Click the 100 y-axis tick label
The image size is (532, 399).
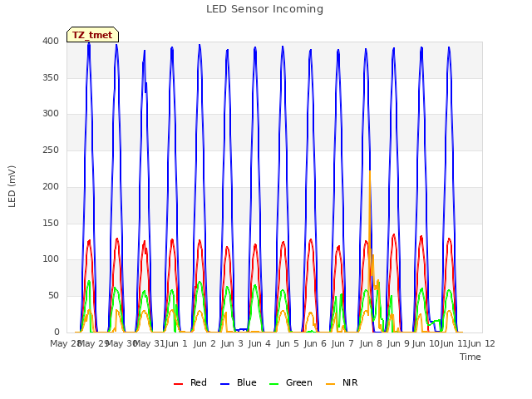click(x=51, y=259)
